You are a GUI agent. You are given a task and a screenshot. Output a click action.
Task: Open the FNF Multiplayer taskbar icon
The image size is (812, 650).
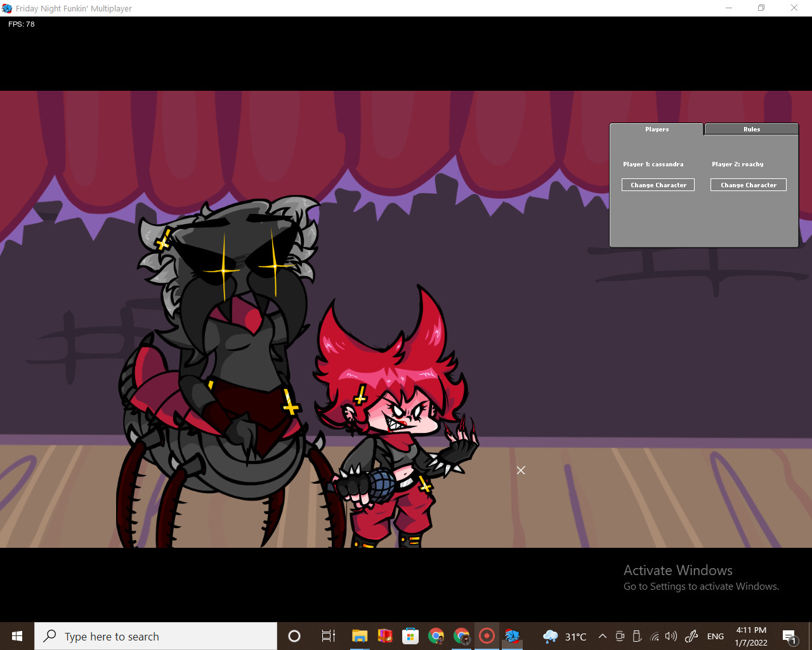[512, 636]
